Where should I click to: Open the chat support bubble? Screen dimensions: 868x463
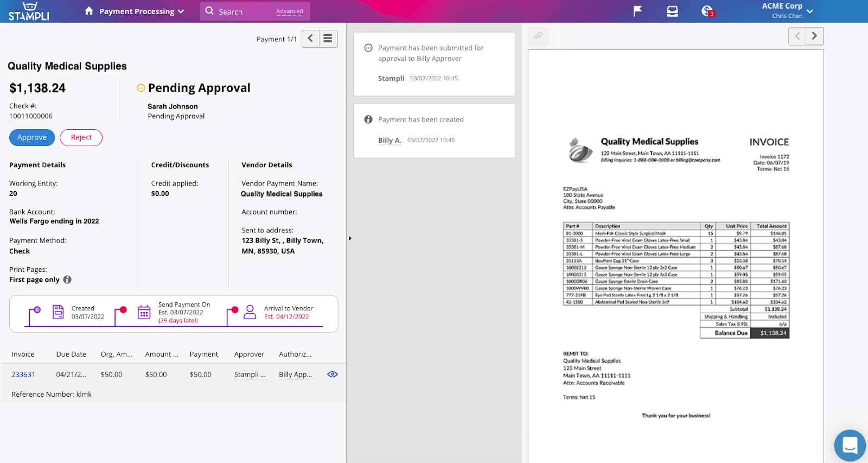850,445
